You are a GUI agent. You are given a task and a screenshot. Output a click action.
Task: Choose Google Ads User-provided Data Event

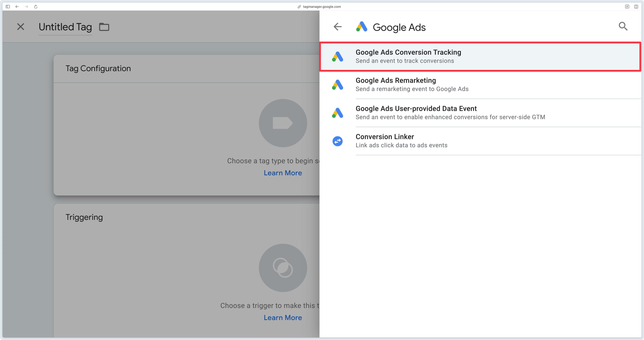coord(480,113)
